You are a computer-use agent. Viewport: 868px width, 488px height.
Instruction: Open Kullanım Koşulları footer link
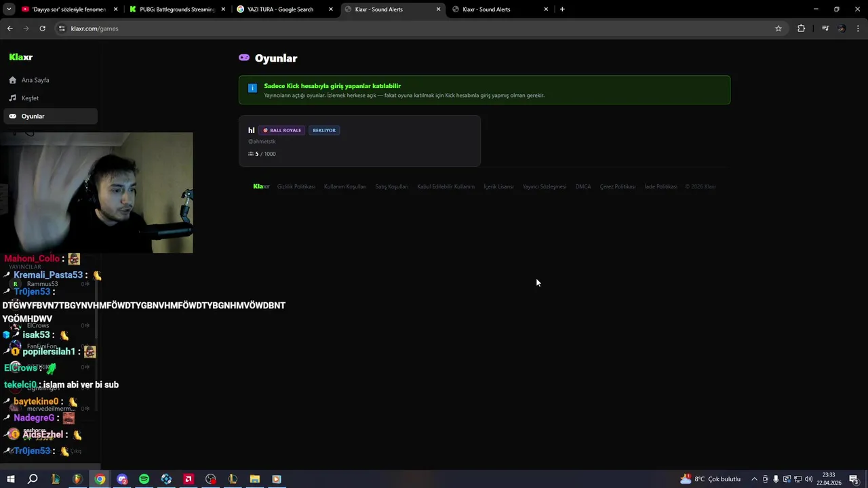point(345,186)
